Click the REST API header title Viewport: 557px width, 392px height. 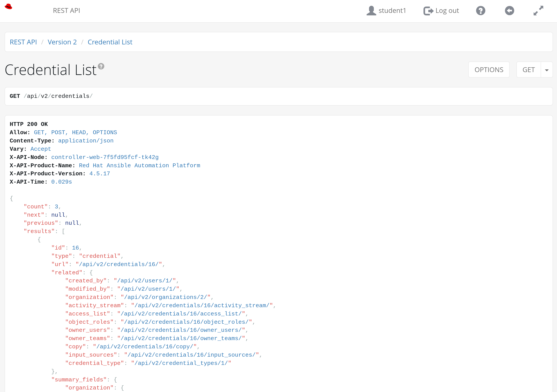[x=66, y=11]
